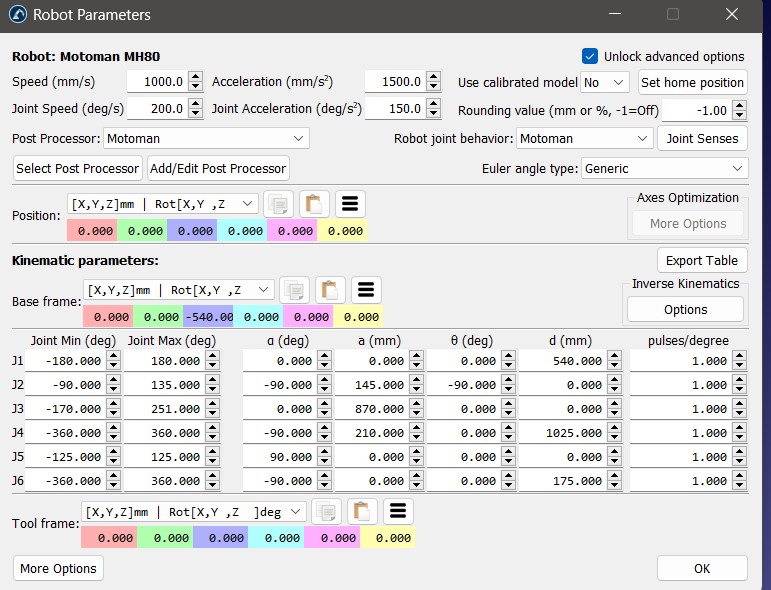This screenshot has width=771, height=590.
Task: Uncheck the Unlock advanced options checkbox
Action: 590,57
